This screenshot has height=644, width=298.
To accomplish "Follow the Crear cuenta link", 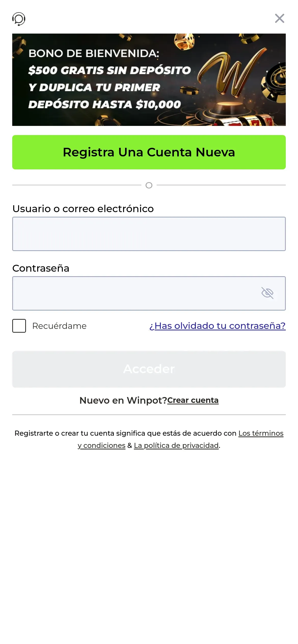I will tap(193, 400).
